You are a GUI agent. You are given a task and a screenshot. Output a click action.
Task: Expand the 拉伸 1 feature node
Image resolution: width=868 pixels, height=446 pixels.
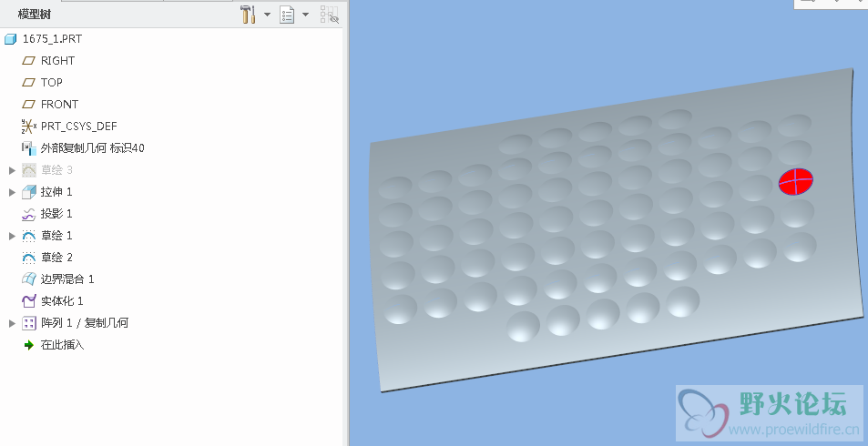[x=12, y=192]
